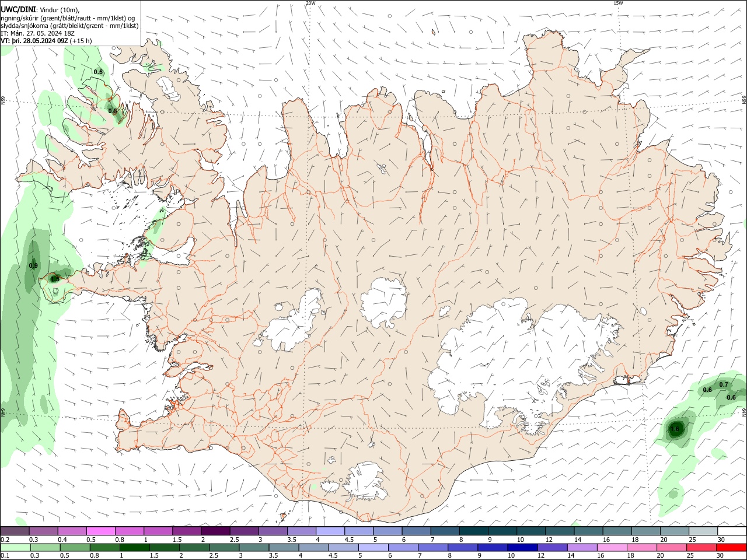Pick the lower legend red swatch labeled 30
Image resolution: width=747 pixels, height=560 pixels.
pyautogui.click(x=732, y=548)
